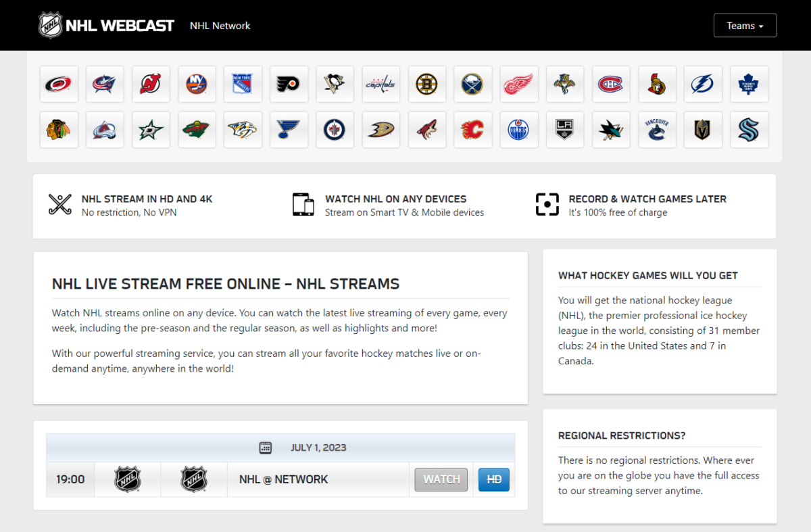This screenshot has width=811, height=532.
Task: Click "WHAT HOCKEY GAMES WILL YOU GET" heading
Action: point(648,275)
